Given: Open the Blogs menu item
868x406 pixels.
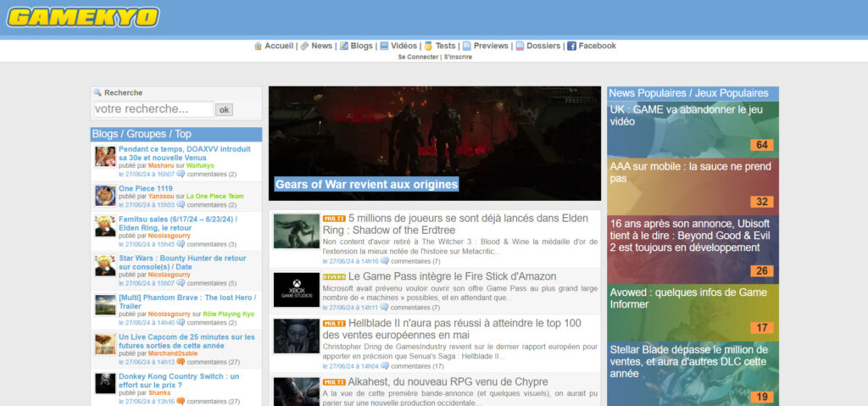Looking at the screenshot, I should coord(361,46).
